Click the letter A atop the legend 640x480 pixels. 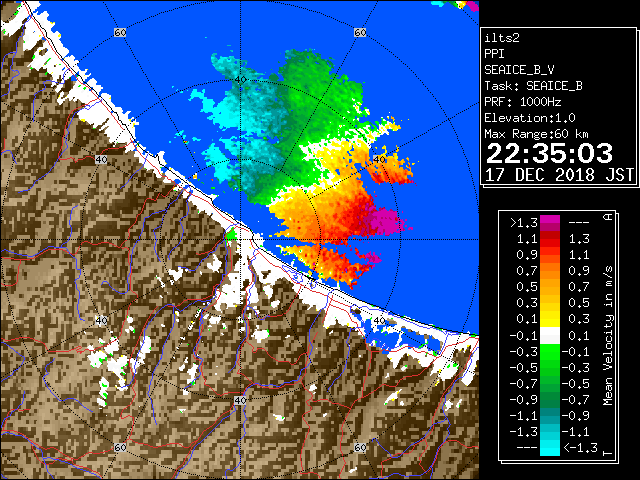coord(608,217)
